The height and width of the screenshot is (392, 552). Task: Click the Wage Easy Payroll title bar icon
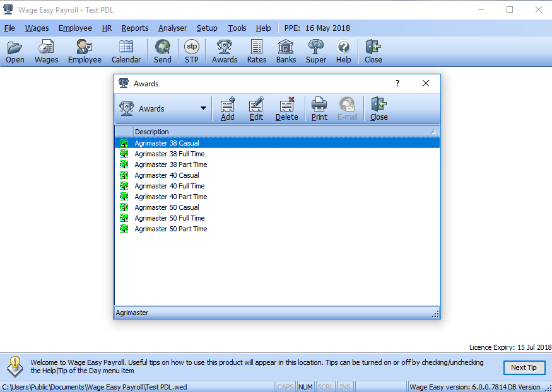click(8, 9)
